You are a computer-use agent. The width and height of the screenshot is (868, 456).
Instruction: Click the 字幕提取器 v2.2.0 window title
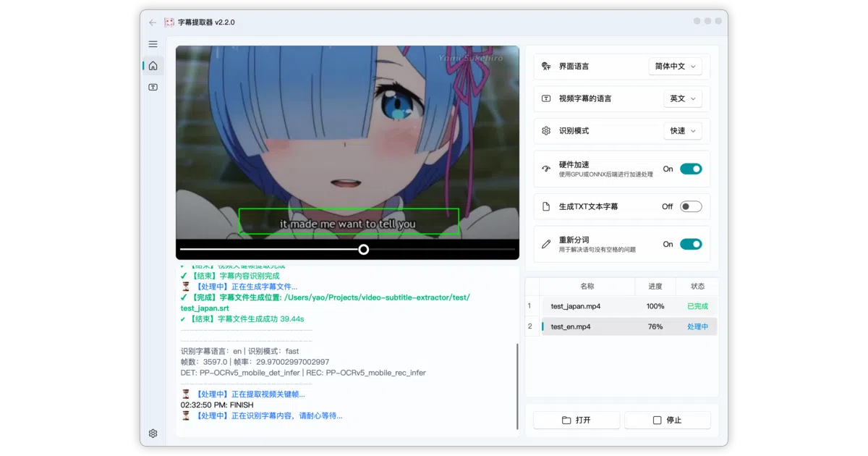click(x=206, y=22)
